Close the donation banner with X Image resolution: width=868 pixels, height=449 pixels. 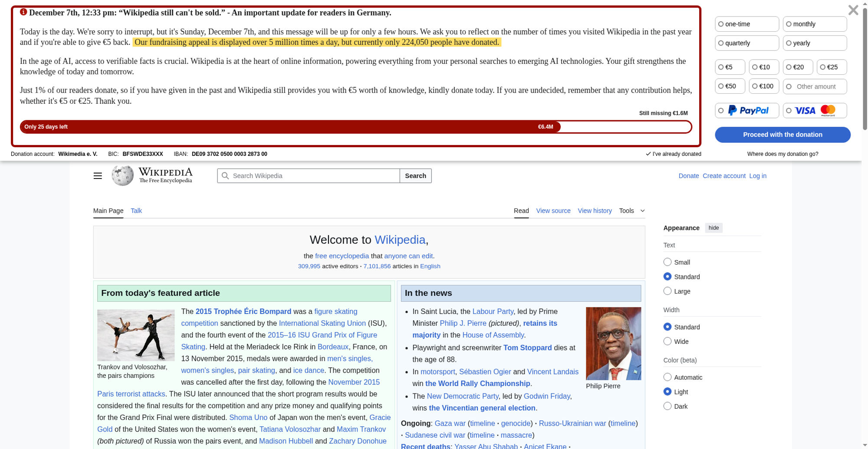tap(853, 10)
